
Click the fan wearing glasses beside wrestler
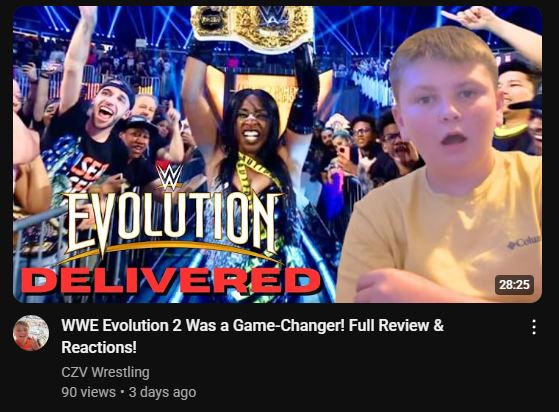pyautogui.click(x=364, y=143)
